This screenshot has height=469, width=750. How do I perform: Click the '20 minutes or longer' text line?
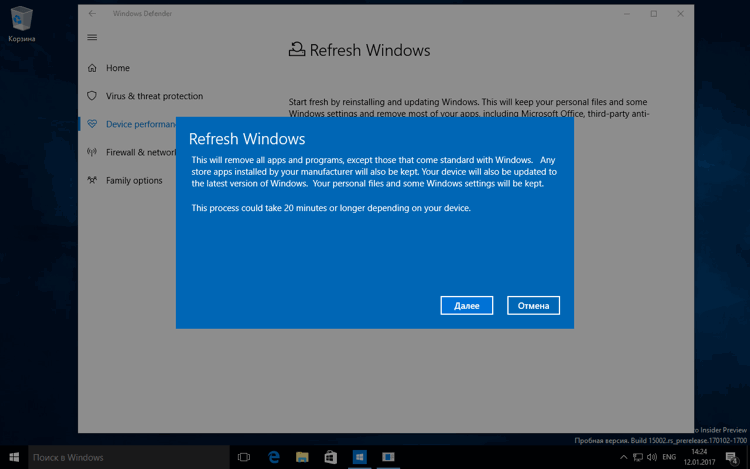(x=331, y=208)
